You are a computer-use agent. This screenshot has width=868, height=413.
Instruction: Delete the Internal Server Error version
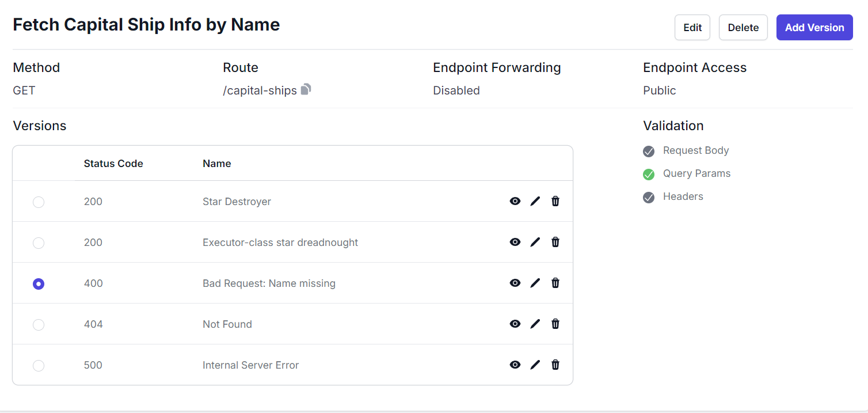[x=555, y=365]
